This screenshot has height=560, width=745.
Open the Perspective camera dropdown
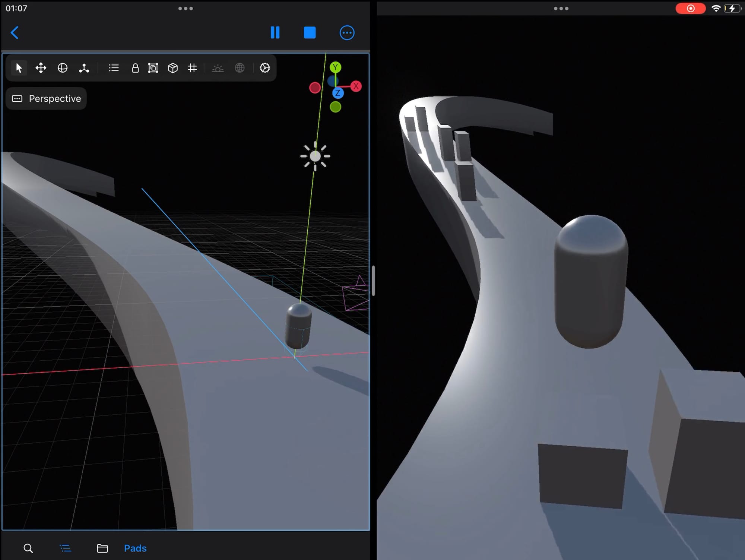pyautogui.click(x=47, y=98)
